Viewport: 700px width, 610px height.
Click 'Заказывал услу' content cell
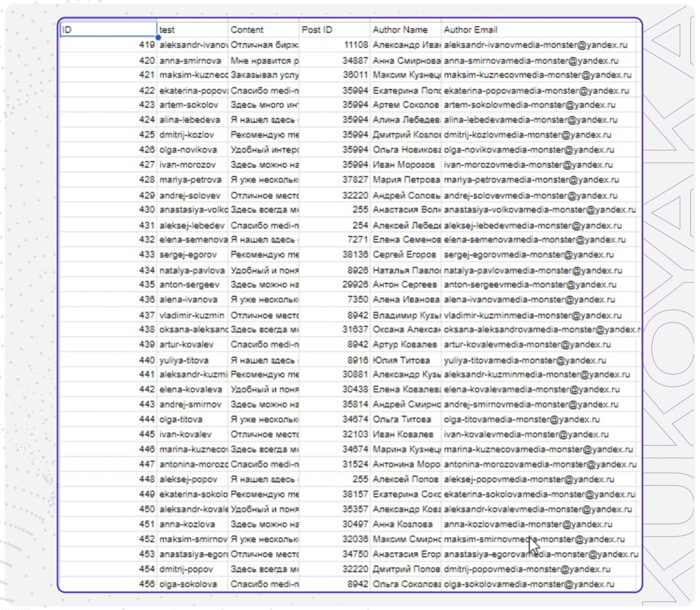pyautogui.click(x=264, y=75)
